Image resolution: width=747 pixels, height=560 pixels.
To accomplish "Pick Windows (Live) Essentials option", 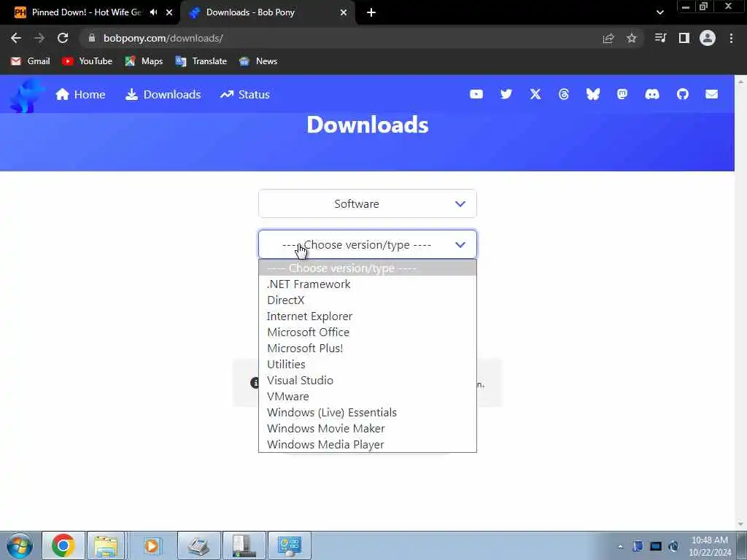I will point(368,413).
